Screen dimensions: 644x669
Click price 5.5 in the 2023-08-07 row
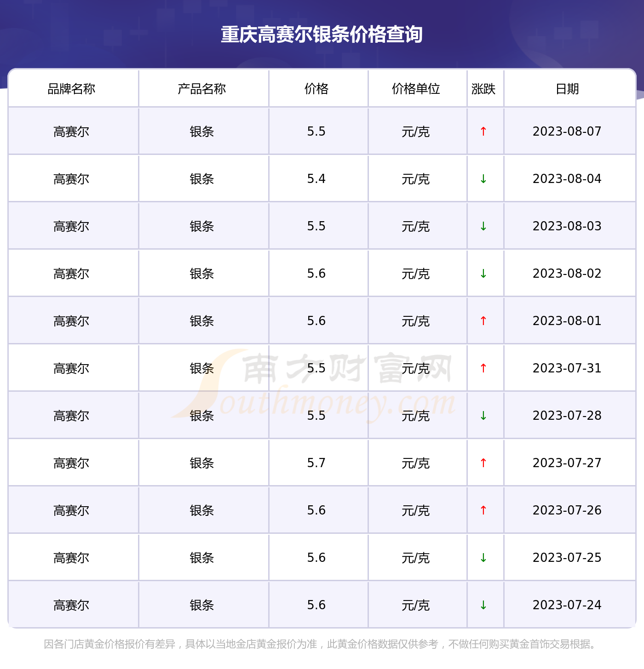pos(316,132)
